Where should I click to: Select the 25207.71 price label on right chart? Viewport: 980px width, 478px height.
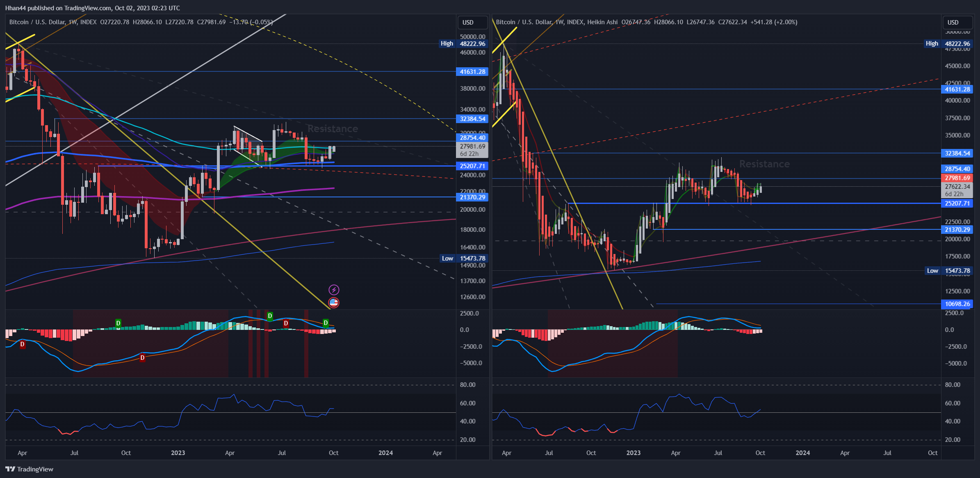[957, 203]
